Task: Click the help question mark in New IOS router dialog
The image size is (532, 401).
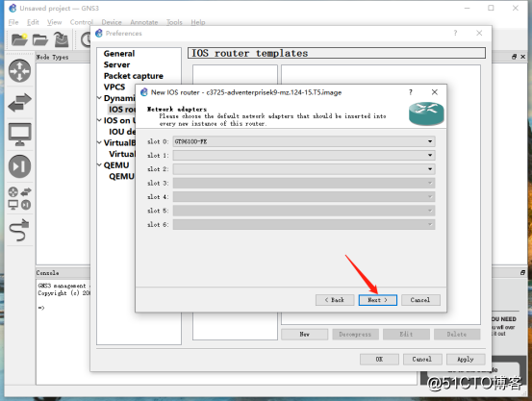Action: point(411,92)
